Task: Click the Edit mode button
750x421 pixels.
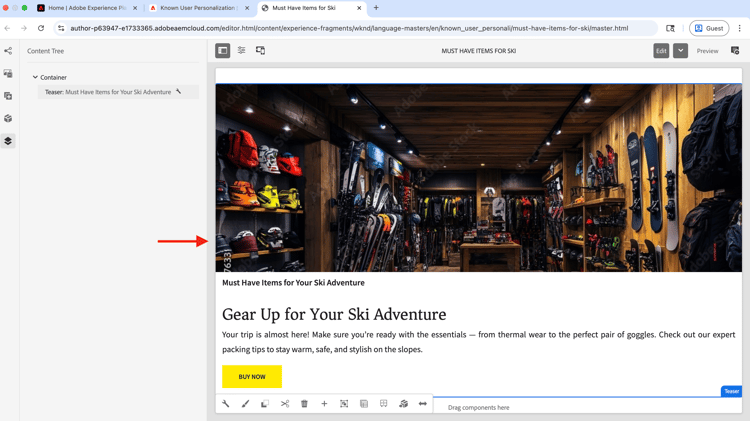Action: (x=661, y=51)
